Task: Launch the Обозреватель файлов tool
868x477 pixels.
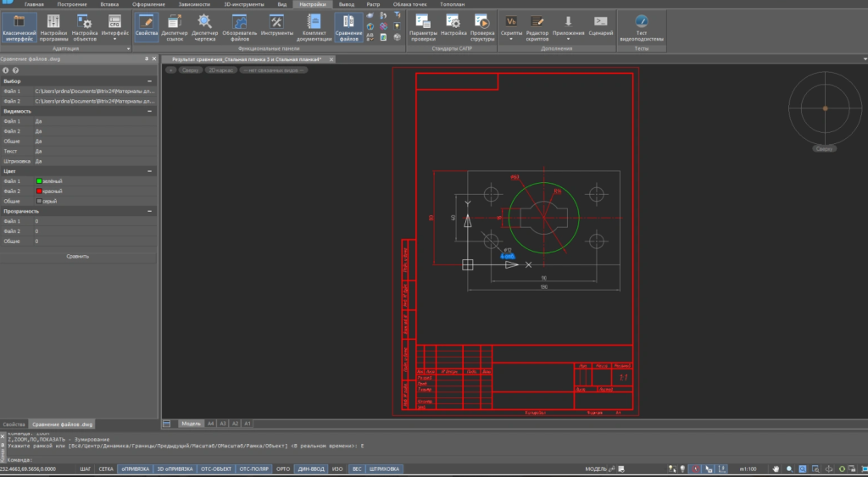Action: 240,25
